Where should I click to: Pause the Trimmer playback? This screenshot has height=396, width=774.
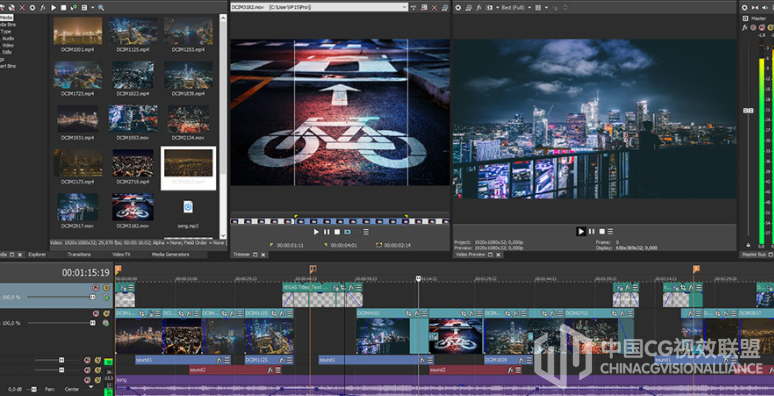327,232
